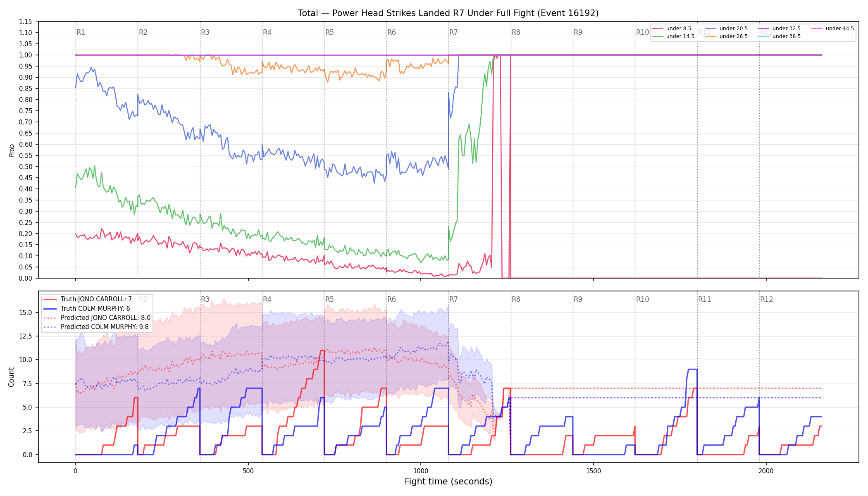This screenshot has height=496, width=868.
Task: Click the chart title mentioning Event 16192
Action: pyautogui.click(x=448, y=13)
